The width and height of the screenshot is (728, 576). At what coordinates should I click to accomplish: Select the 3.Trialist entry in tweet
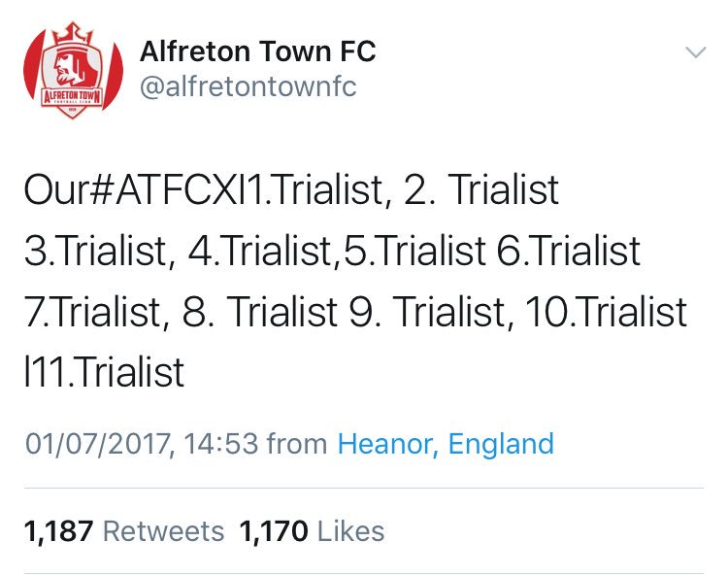96,251
